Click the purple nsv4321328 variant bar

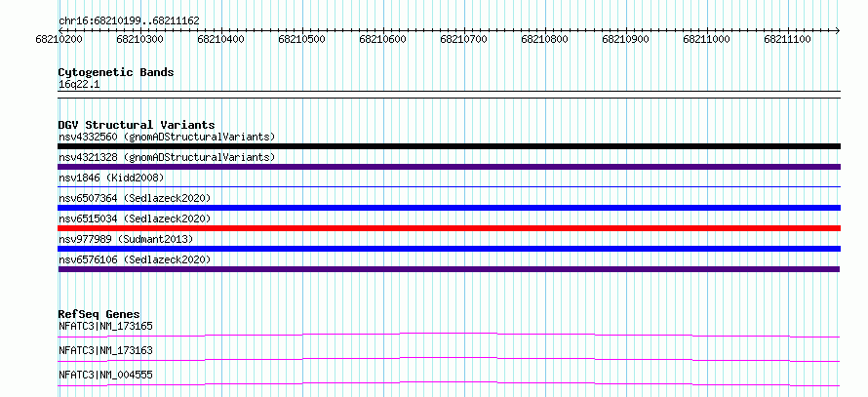(x=449, y=167)
